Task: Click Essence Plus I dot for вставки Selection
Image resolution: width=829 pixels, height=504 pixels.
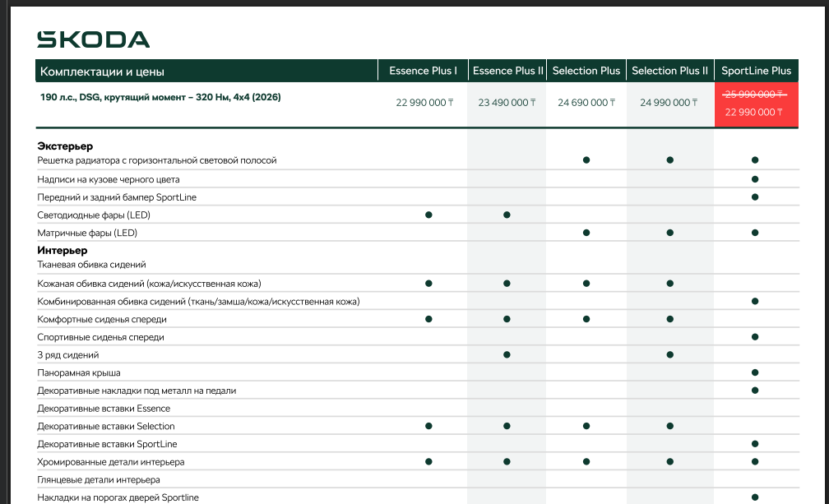Action: click(x=428, y=427)
